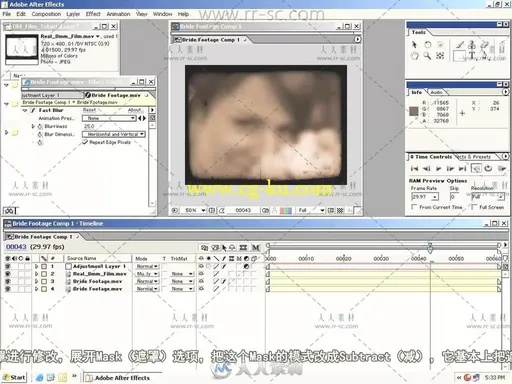Click the Take Snapshot camera icon
512x384 pixels.
tap(265, 210)
